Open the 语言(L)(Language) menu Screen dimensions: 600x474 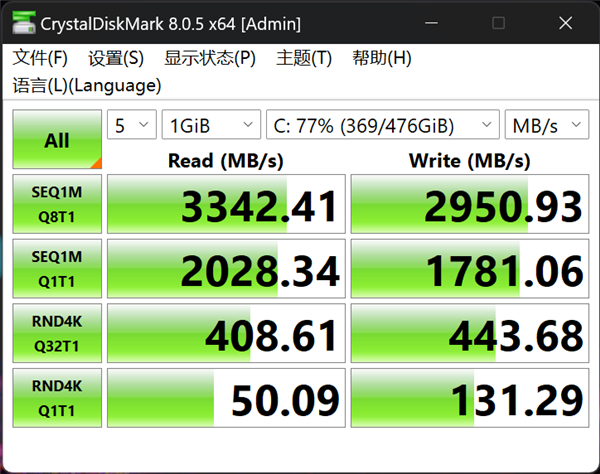tap(87, 85)
